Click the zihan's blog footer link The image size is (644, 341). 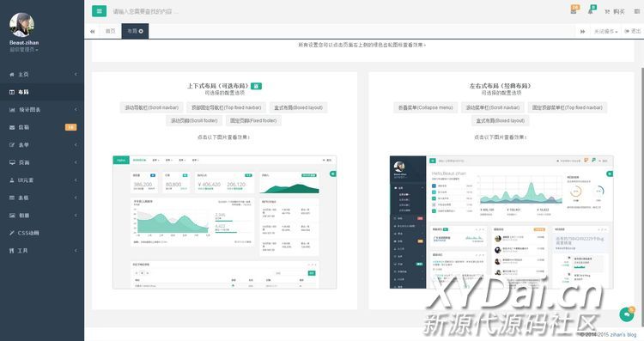pos(623,334)
